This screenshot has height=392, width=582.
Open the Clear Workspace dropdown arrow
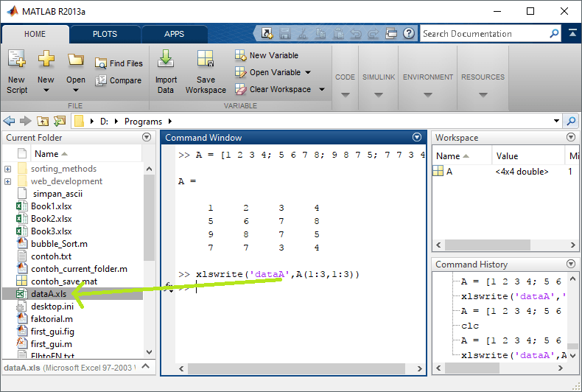[322, 89]
